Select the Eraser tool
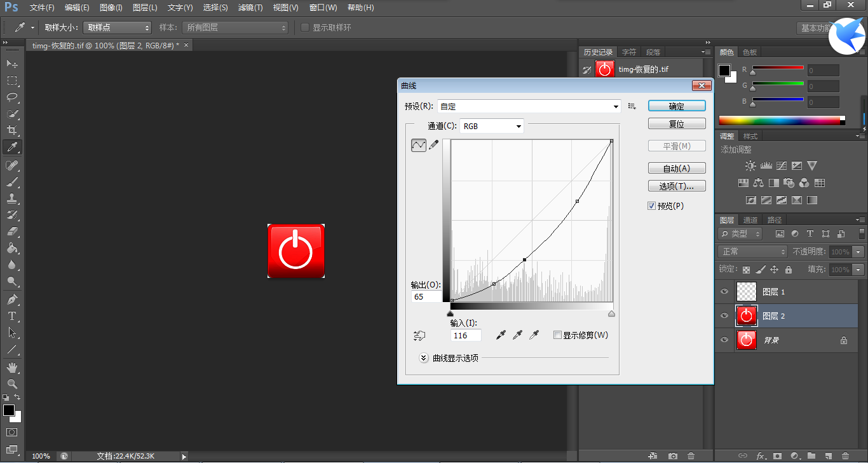The height and width of the screenshot is (463, 868). pos(12,231)
